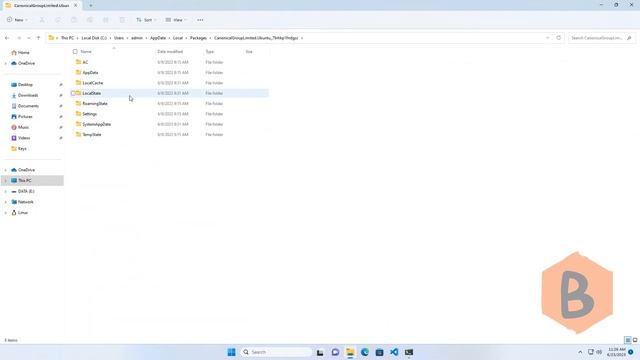Open Music in quick access
Viewport: 640px width, 360px height.
click(23, 127)
